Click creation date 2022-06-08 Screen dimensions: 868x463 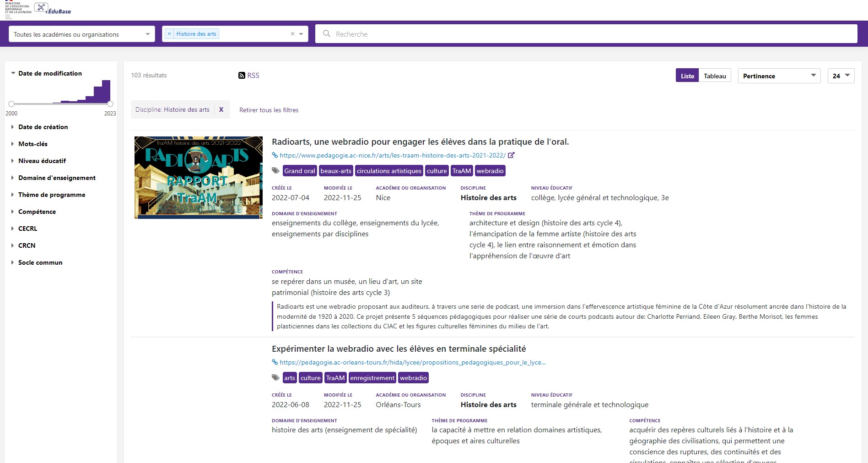click(291, 405)
